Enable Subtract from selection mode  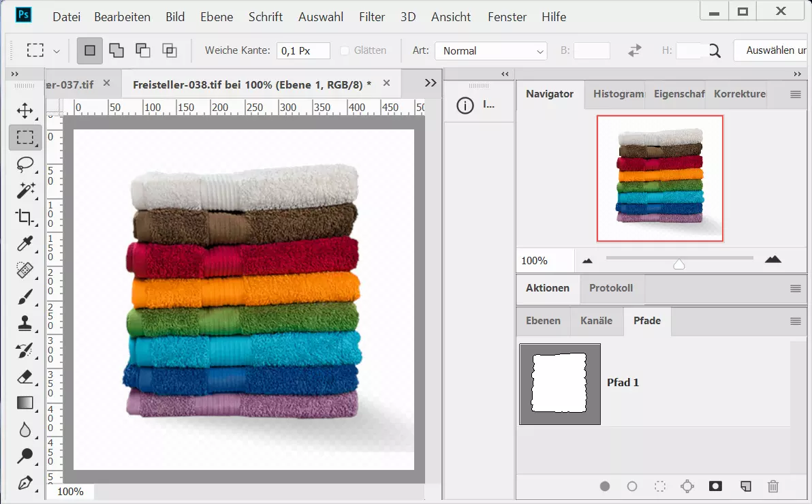(x=143, y=50)
